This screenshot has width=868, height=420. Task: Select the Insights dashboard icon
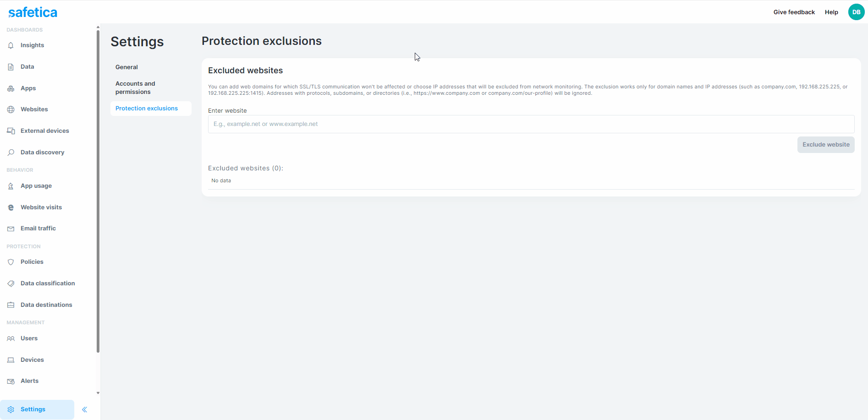coord(11,45)
